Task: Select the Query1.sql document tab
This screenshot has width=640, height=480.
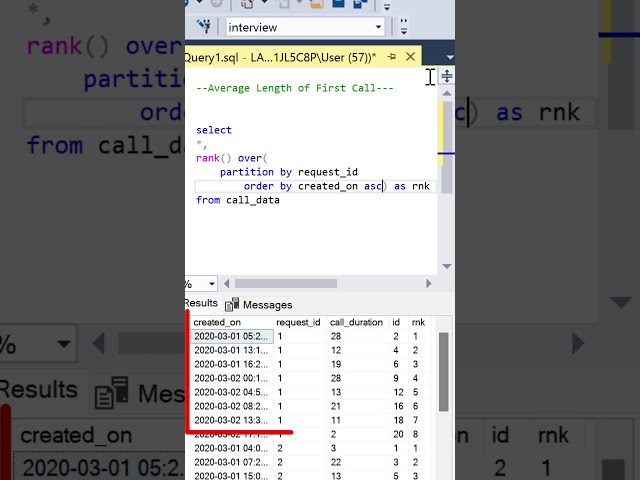Action: point(280,57)
